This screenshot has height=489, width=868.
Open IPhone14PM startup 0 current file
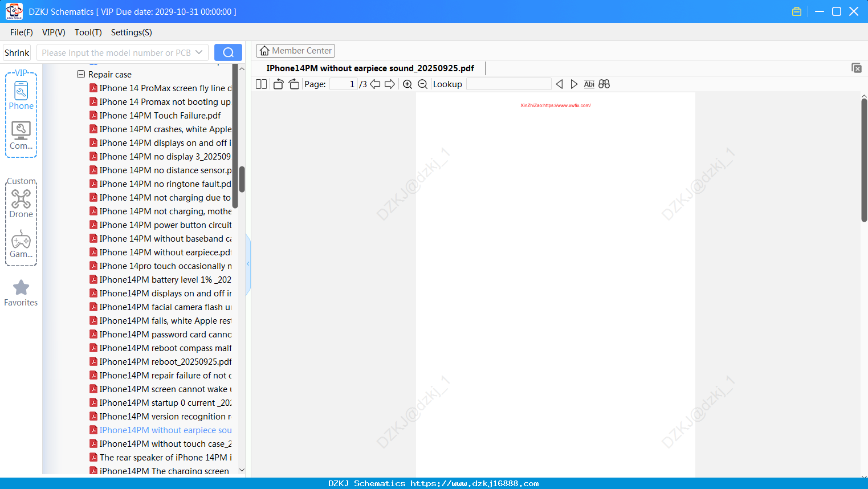pyautogui.click(x=161, y=403)
